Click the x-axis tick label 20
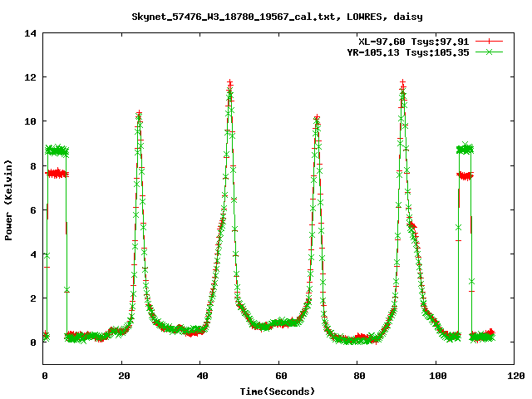Image resolution: width=532 pixels, height=399 pixels. pos(122,375)
